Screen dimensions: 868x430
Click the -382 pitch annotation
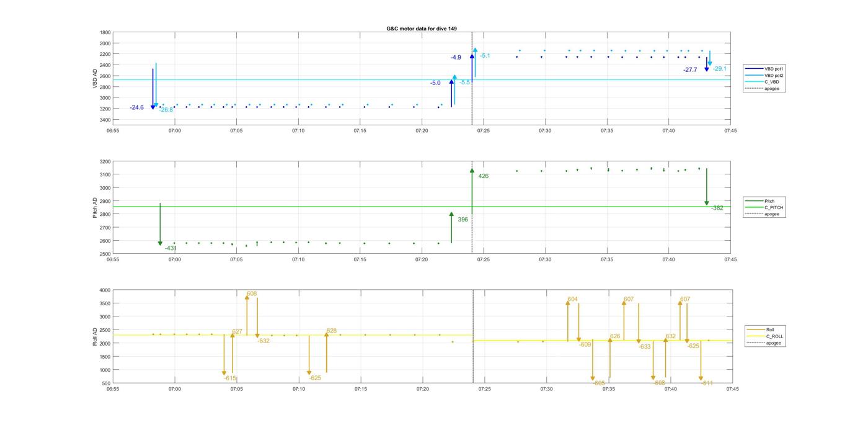click(717, 208)
